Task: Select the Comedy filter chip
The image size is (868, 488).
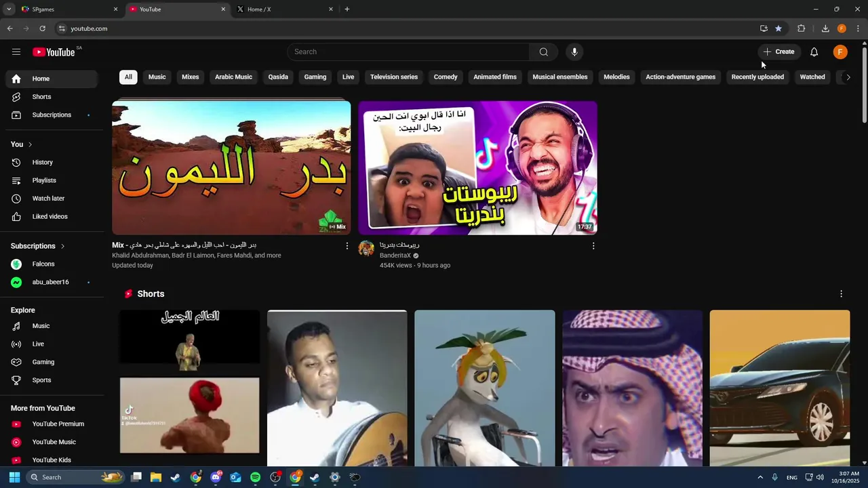Action: (x=446, y=77)
